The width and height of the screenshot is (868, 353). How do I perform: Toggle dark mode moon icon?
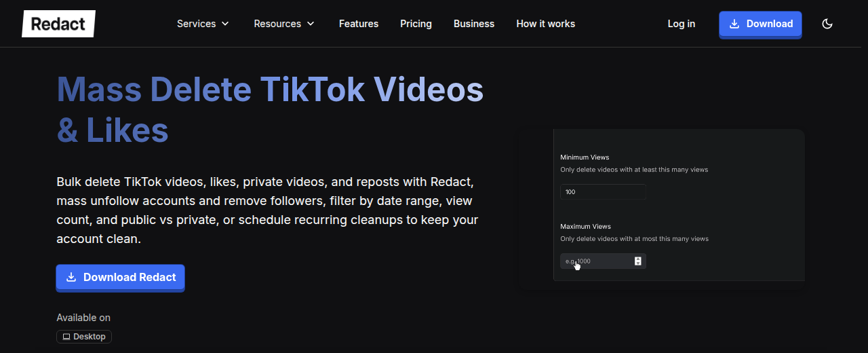tap(827, 24)
